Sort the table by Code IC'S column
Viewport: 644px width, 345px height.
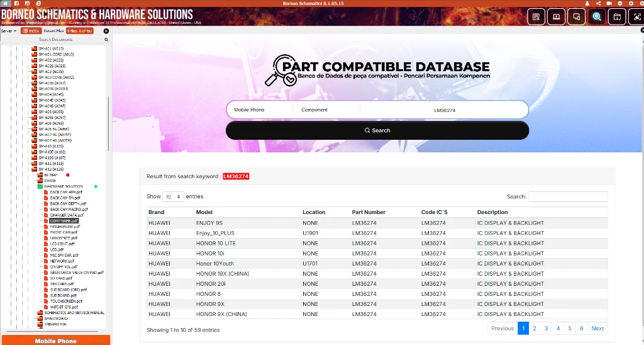[x=447, y=212]
